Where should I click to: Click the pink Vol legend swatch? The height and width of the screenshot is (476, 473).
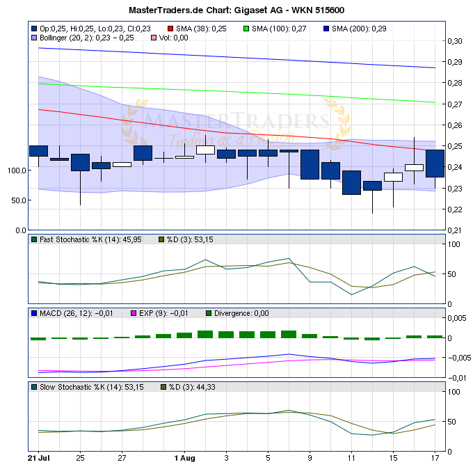tap(154, 38)
